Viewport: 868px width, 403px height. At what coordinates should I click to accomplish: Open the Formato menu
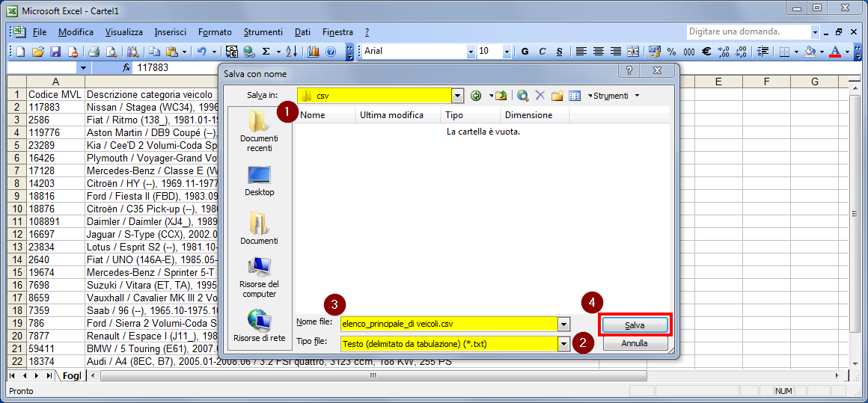click(216, 32)
